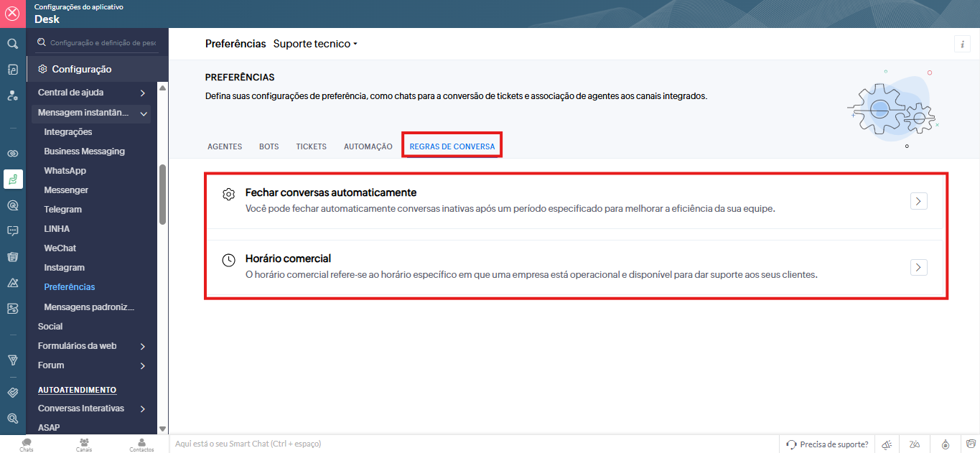Viewport: 980px width, 453px height.
Task: Open the search icon in left rail
Action: (x=12, y=44)
